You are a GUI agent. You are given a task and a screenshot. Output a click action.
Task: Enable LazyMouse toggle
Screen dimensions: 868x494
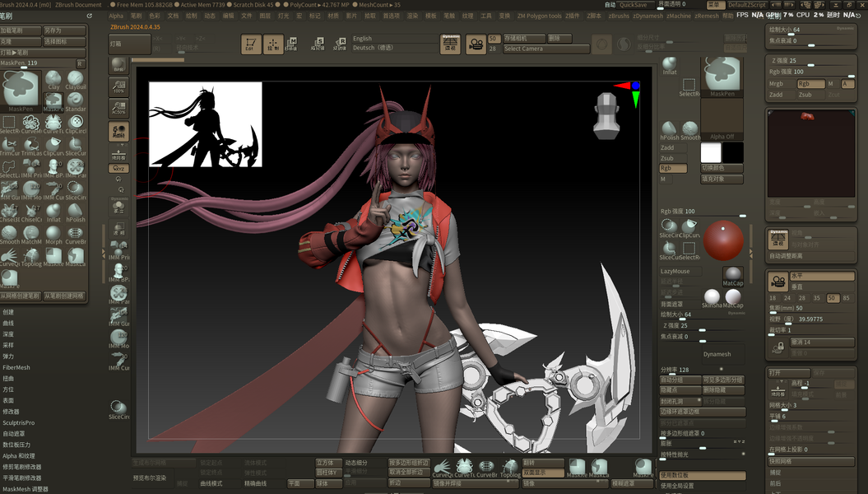pyautogui.click(x=680, y=272)
